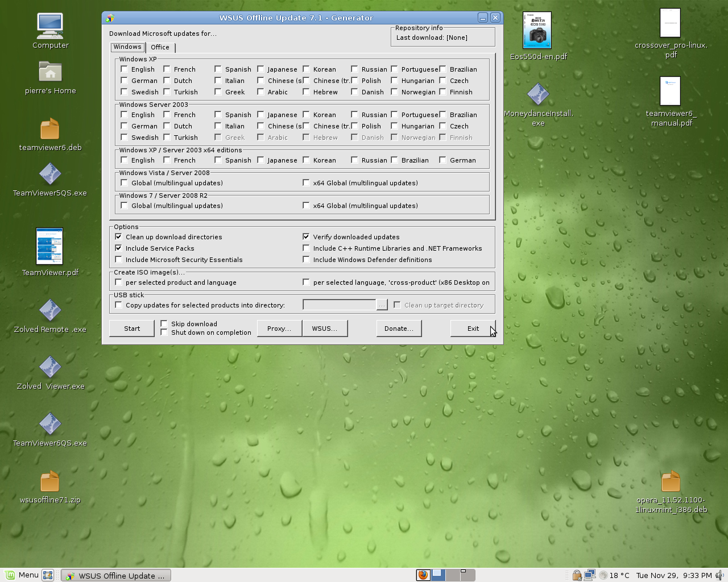Image resolution: width=728 pixels, height=582 pixels.
Task: Click WSUS Offline Update taskbar entry
Action: 116,576
